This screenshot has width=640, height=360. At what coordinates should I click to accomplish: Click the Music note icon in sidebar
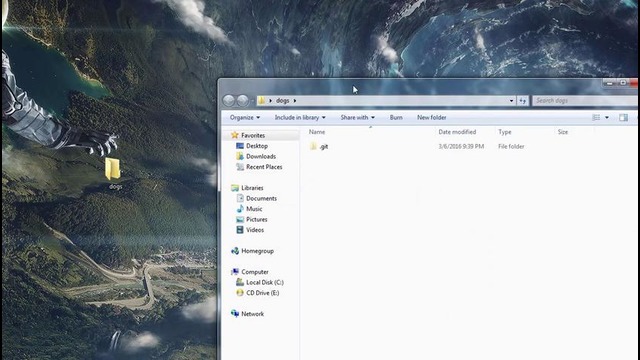point(240,209)
